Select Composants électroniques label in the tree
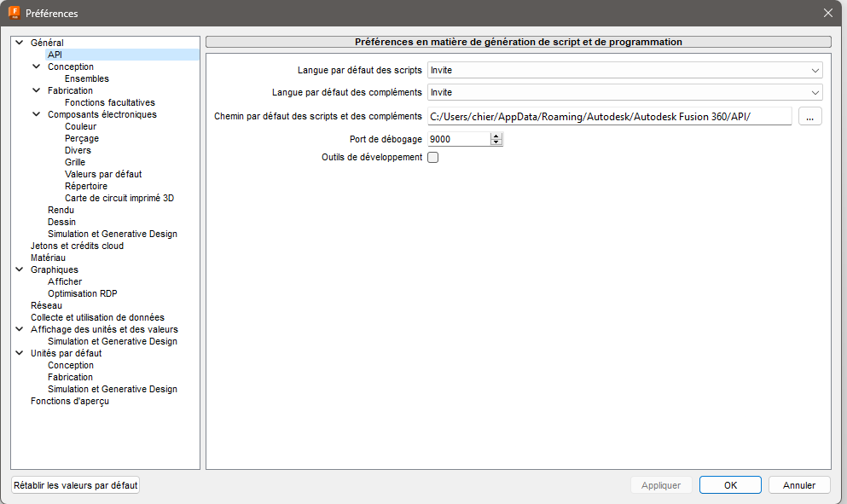 [102, 114]
